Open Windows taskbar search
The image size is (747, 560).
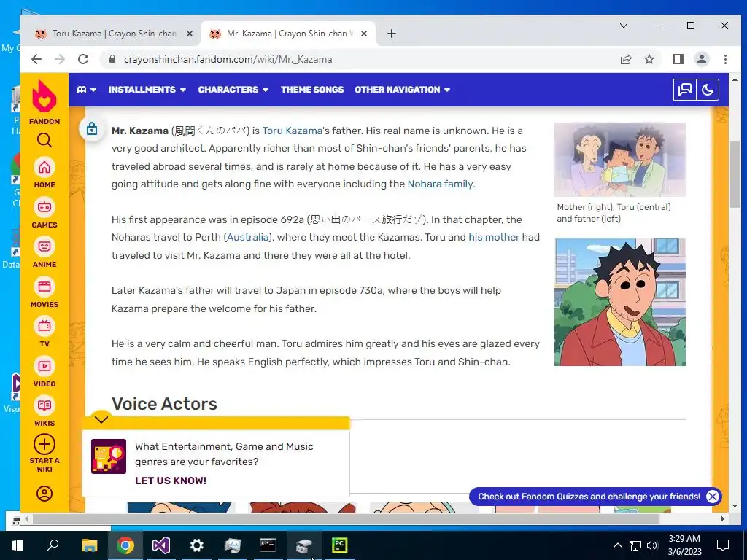pos(53,545)
